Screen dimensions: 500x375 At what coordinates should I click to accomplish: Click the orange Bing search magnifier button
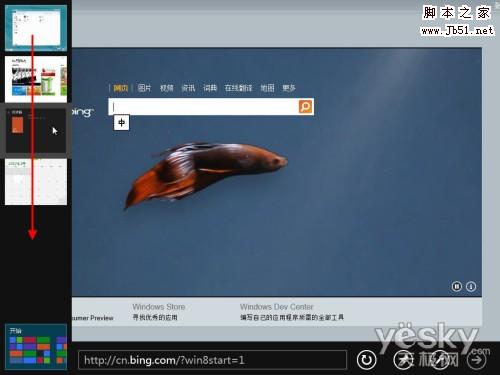[x=305, y=107]
